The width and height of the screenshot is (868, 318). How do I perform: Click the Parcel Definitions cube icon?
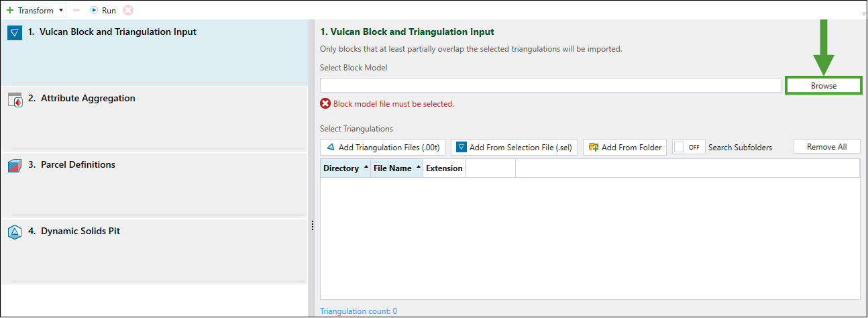point(15,166)
